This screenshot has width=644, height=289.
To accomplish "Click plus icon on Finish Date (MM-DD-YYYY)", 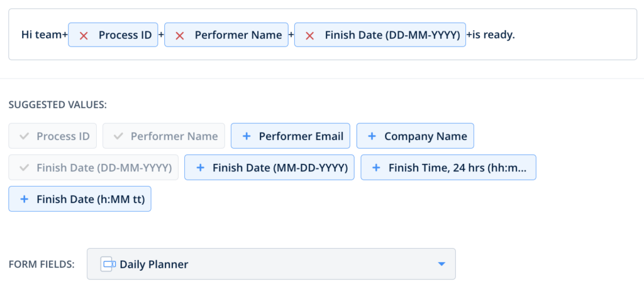I will (200, 168).
